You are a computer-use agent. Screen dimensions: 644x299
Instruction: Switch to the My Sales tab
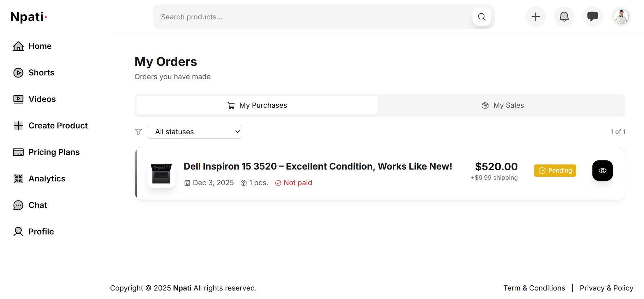502,105
